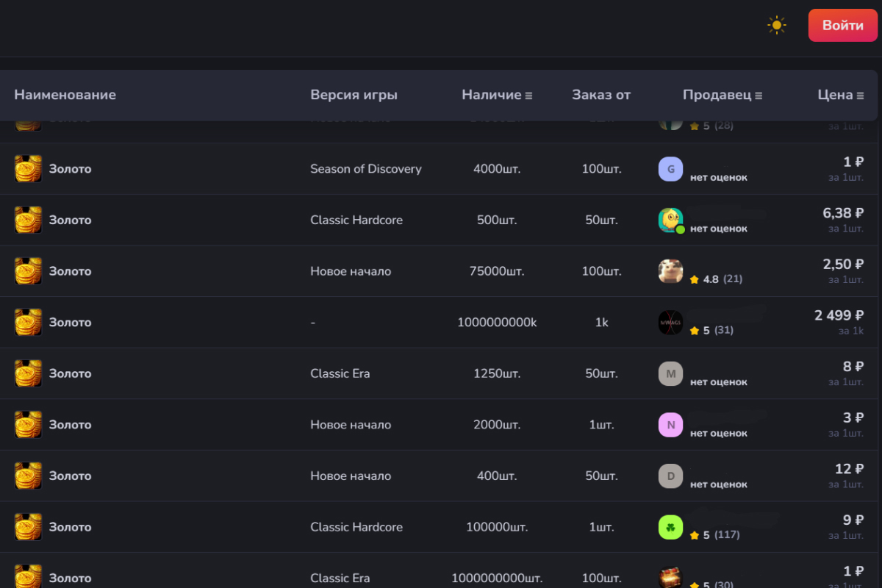Click the Версия игры column header
The height and width of the screenshot is (588, 882).
pos(354,95)
